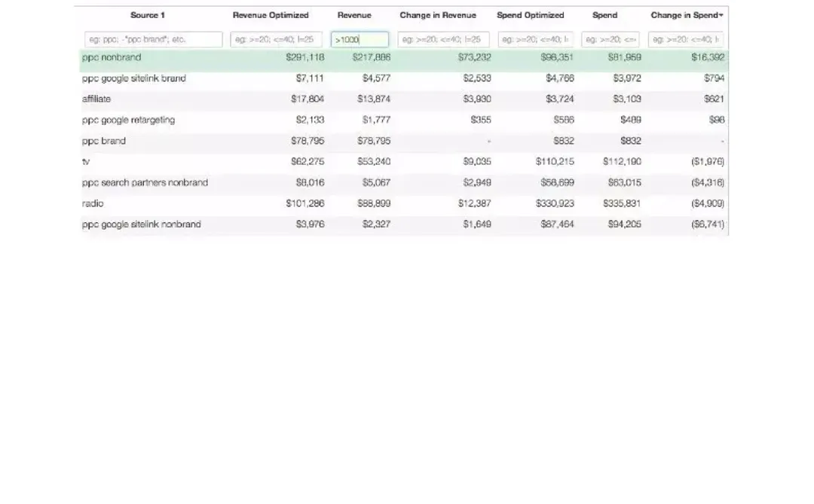Viewport: 814px width, 504px height.
Task: Focus the Source 1 filter text box
Action: point(153,39)
